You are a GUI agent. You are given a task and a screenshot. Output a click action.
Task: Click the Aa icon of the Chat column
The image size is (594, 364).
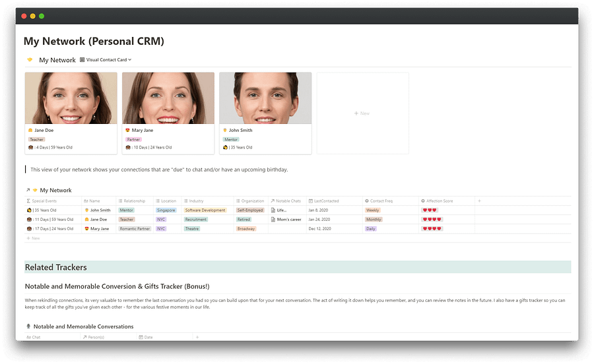click(29, 337)
